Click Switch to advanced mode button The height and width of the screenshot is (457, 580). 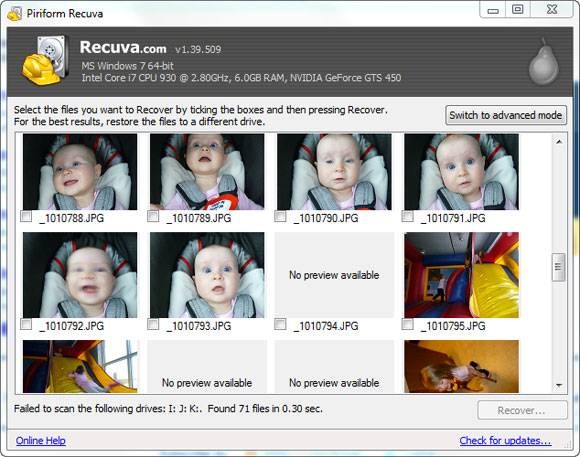point(506,115)
